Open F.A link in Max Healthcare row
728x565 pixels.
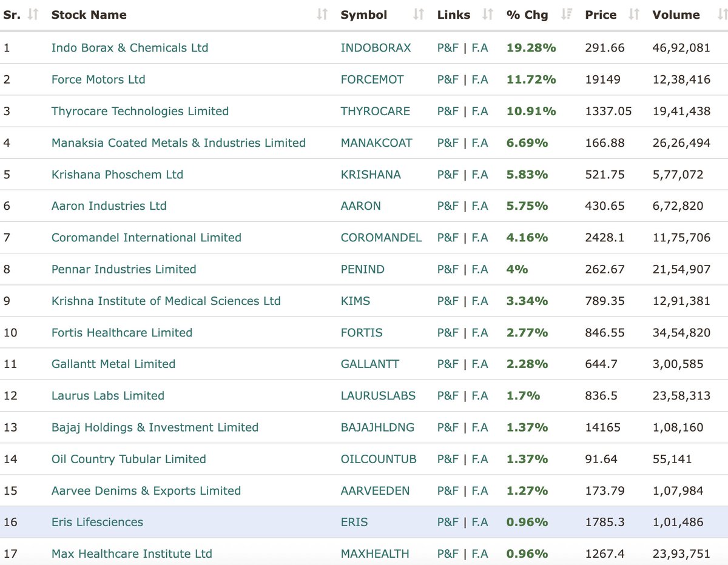tap(479, 553)
